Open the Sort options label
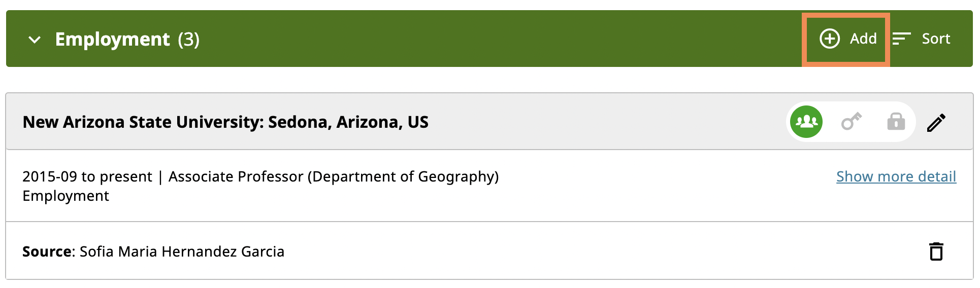 (936, 39)
